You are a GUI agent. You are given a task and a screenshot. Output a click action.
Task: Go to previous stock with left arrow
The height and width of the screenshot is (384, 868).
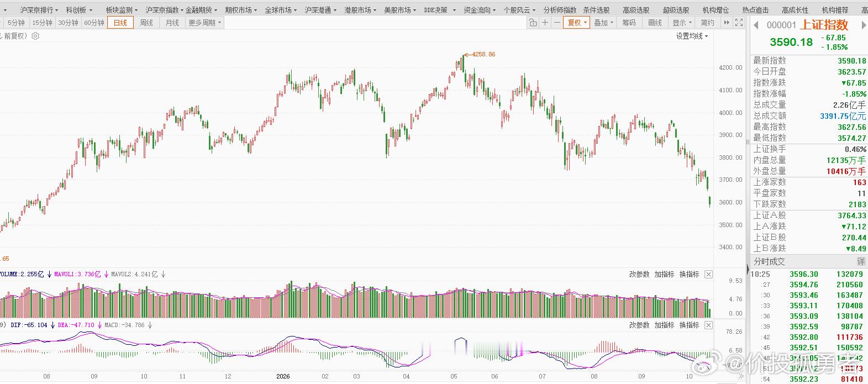[756, 25]
